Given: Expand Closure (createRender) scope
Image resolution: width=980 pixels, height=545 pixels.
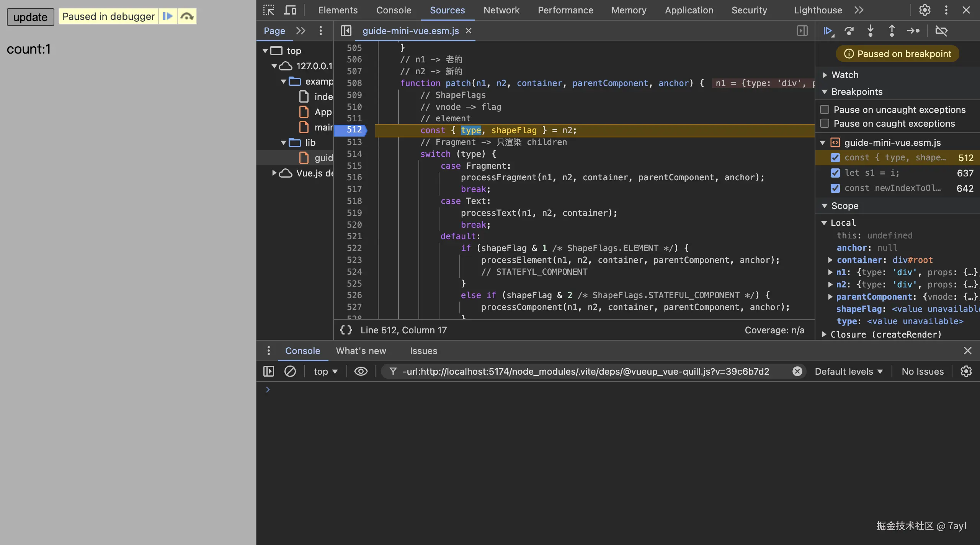Looking at the screenshot, I should coord(824,335).
